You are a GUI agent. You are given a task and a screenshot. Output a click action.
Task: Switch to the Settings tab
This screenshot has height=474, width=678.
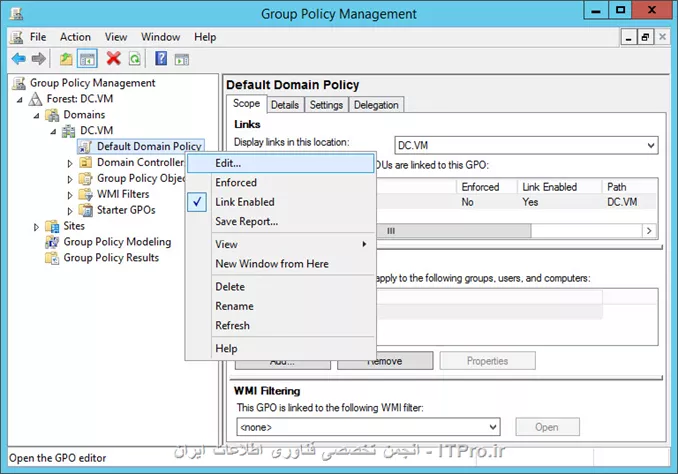(326, 105)
